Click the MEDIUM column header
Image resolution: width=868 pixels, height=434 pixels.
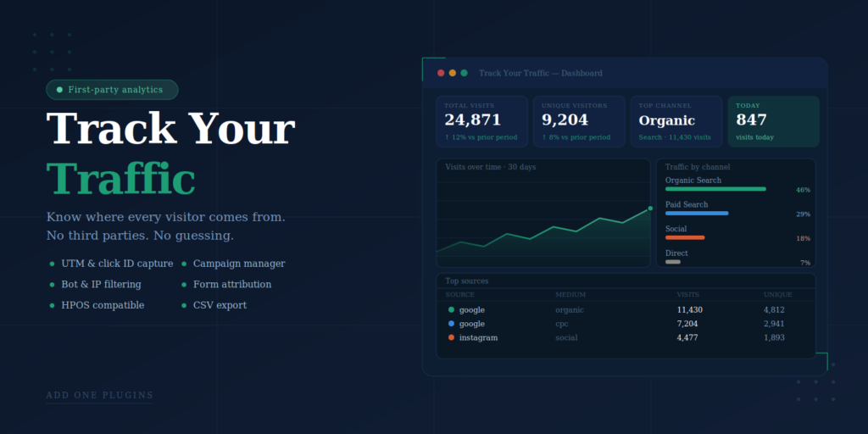570,294
